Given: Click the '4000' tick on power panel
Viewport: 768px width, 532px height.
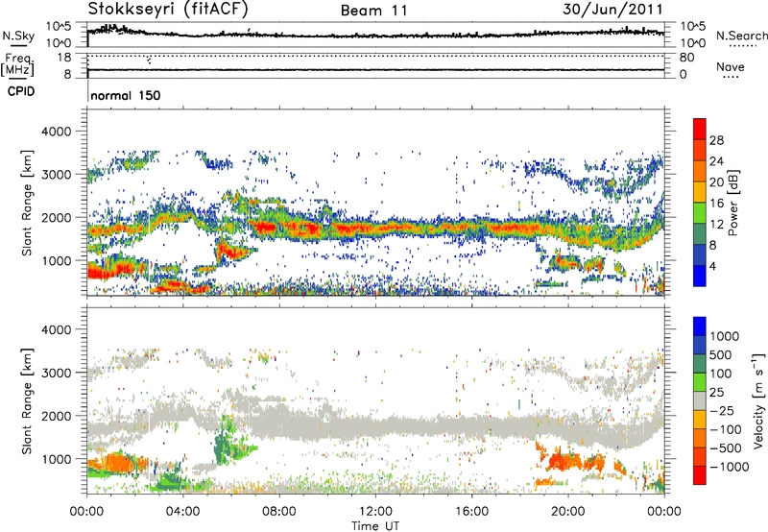Looking at the screenshot, I should (57, 132).
